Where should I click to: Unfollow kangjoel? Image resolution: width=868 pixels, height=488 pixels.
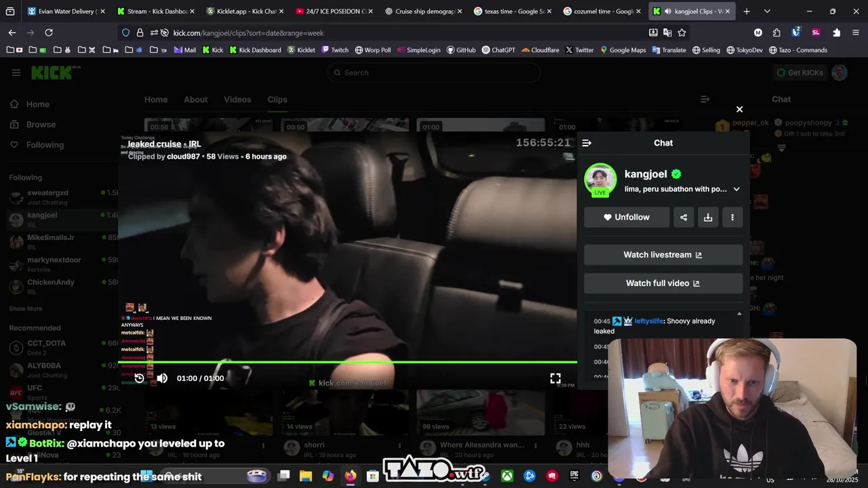[627, 218]
